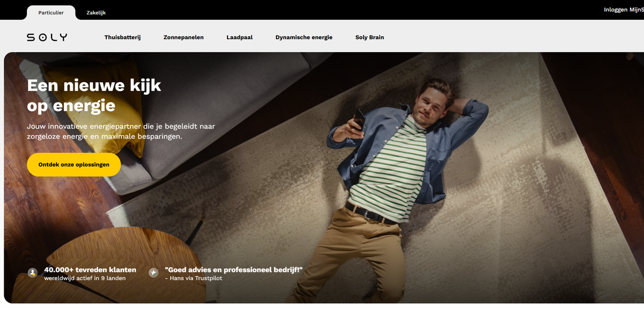Select Dynamische energie in navigation
The height and width of the screenshot is (316, 644).
(304, 38)
